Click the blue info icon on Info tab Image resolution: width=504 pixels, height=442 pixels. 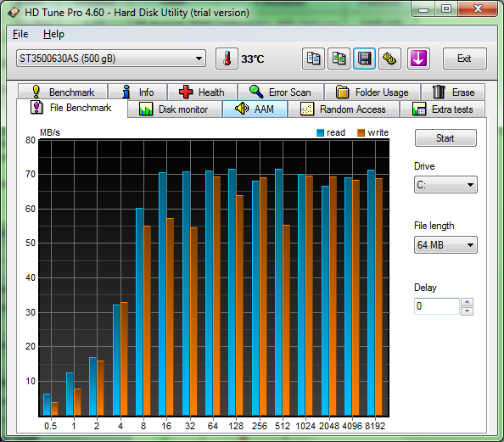126,92
